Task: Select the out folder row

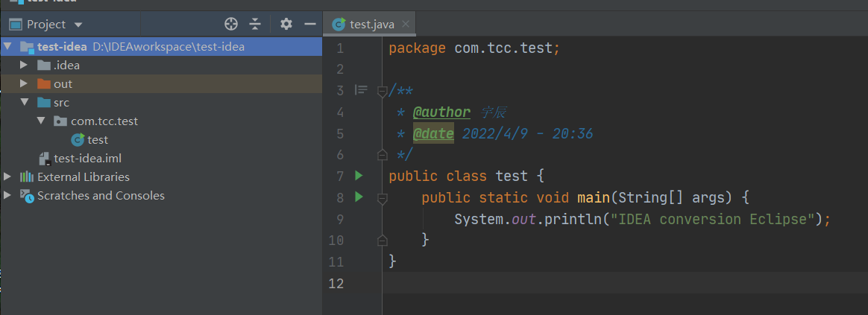Action: [x=160, y=84]
